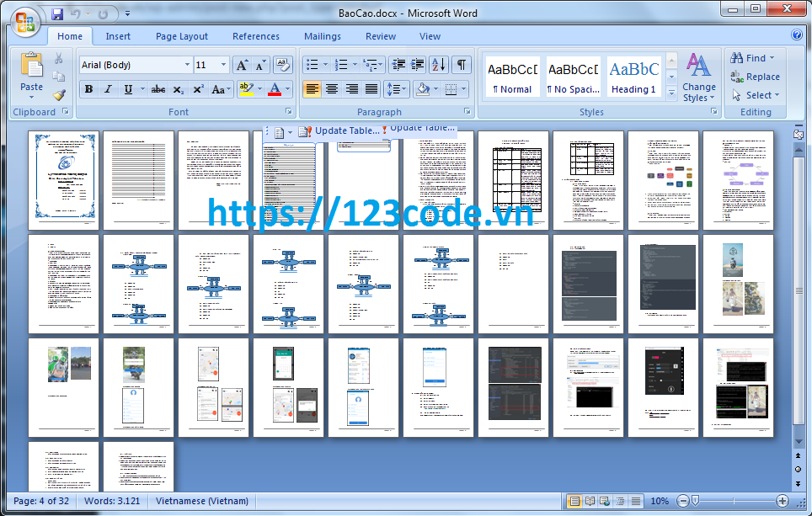Viewport: 812px width, 516px height.
Task: Click the Sort icon in Paragraph group
Action: coord(439,65)
